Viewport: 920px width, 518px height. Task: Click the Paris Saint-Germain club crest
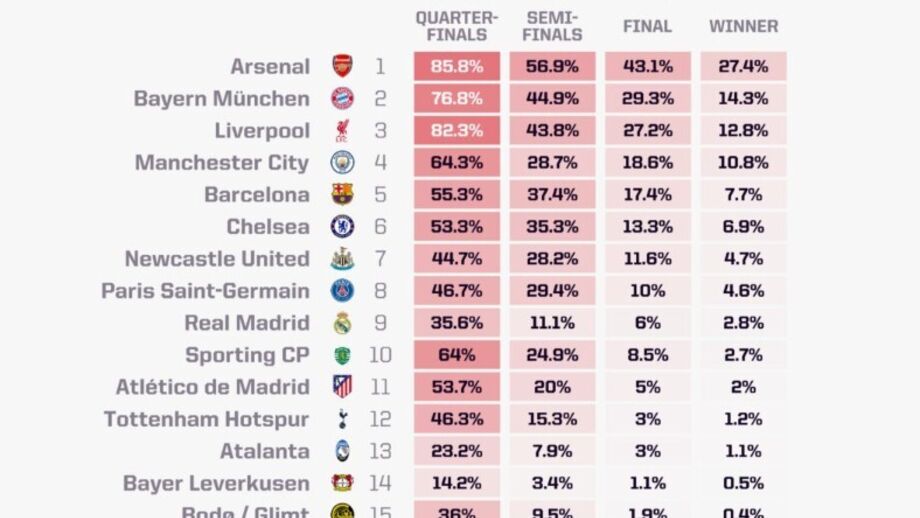(x=342, y=291)
